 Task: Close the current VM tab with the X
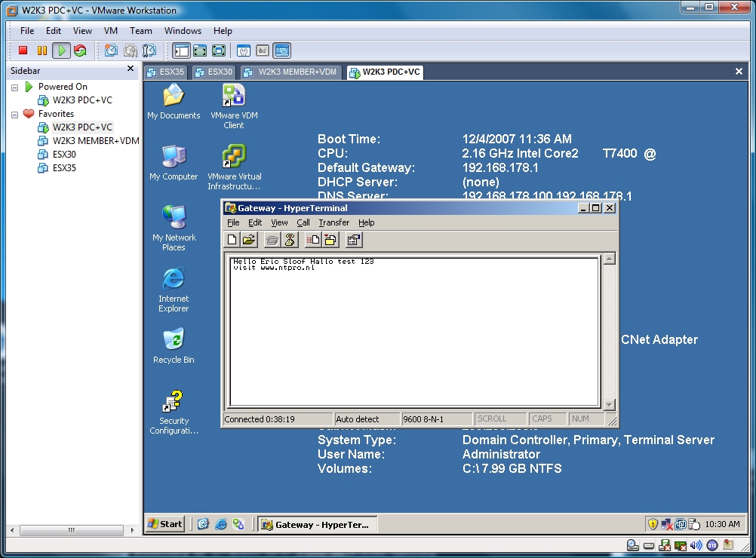pyautogui.click(x=739, y=72)
